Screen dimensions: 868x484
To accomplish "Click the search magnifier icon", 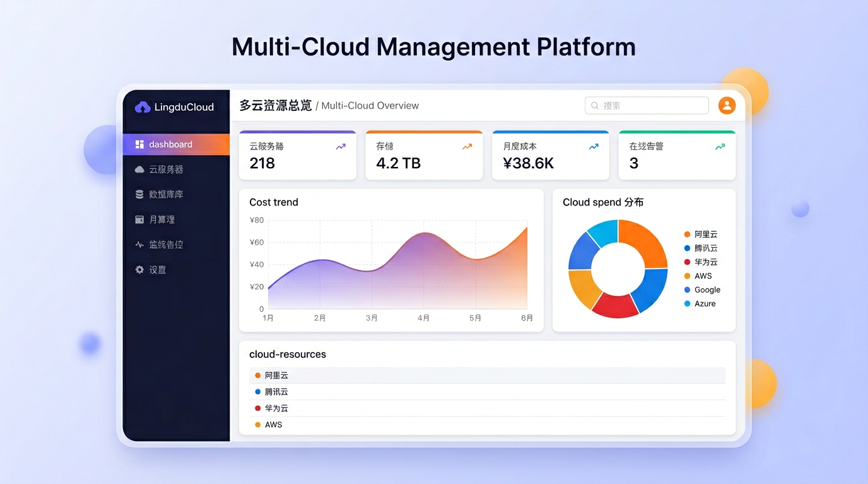I will 595,106.
